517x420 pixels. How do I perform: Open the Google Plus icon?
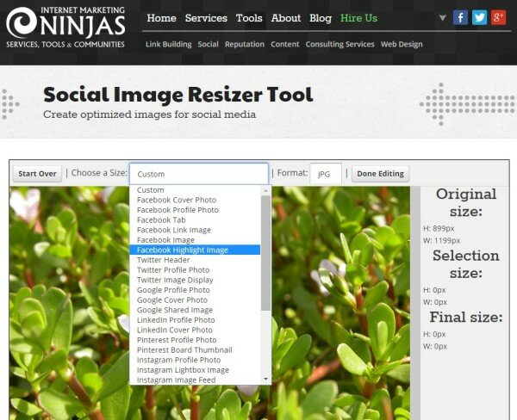(x=498, y=17)
